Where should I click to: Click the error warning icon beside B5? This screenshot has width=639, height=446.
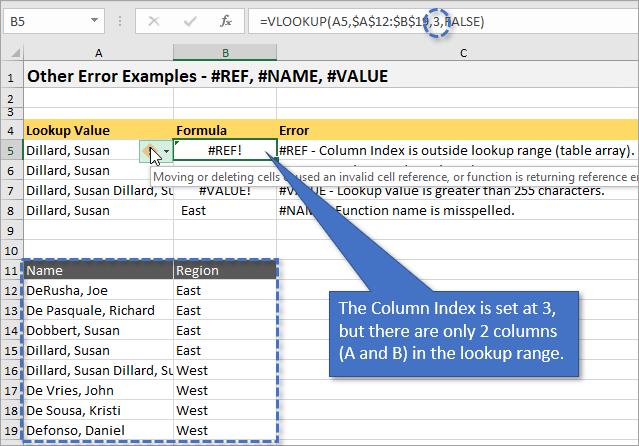(151, 151)
